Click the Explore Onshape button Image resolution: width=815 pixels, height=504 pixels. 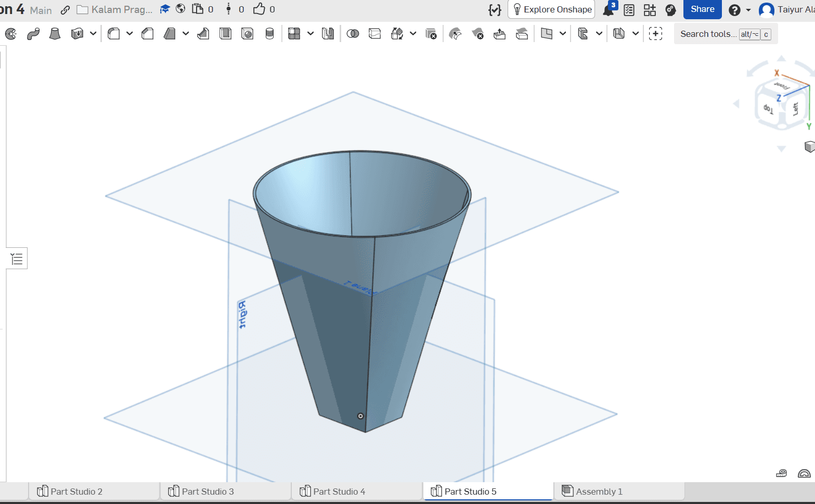click(x=552, y=9)
